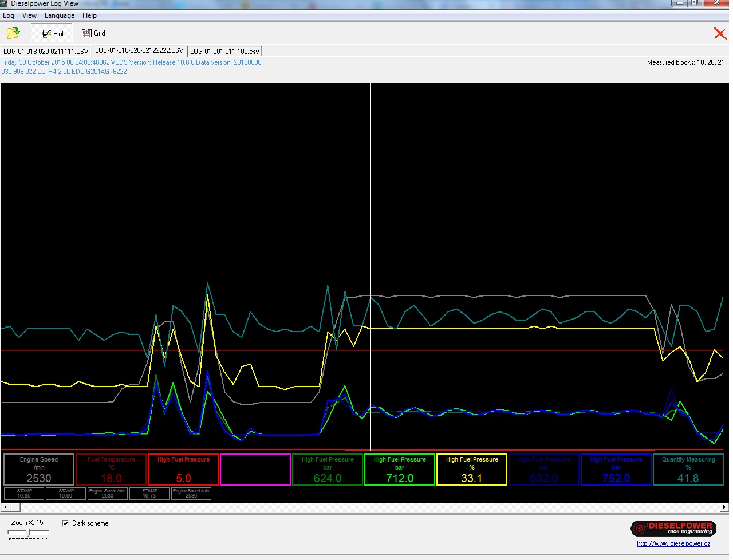Toggle the Fuel Temperature legend box

111,470
